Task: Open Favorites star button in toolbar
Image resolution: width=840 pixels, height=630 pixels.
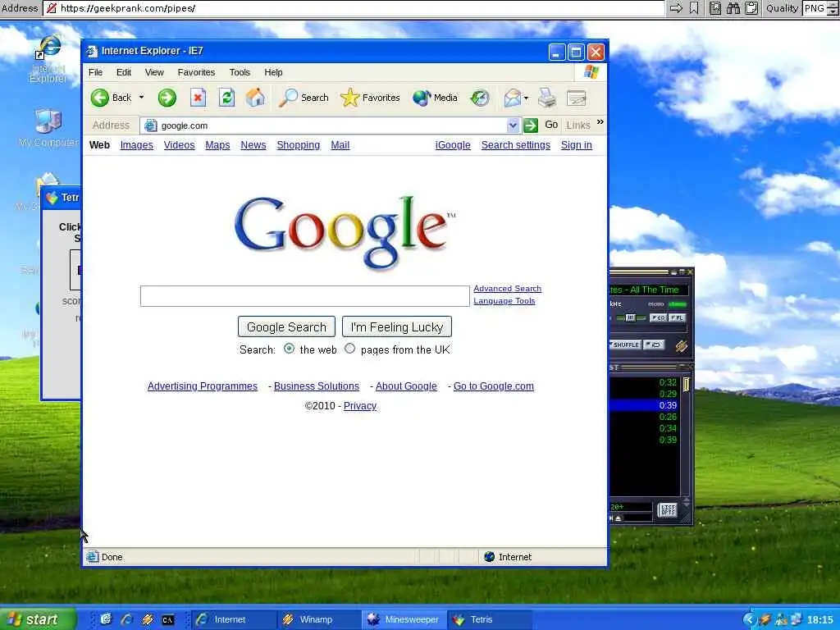Action: 370,98
